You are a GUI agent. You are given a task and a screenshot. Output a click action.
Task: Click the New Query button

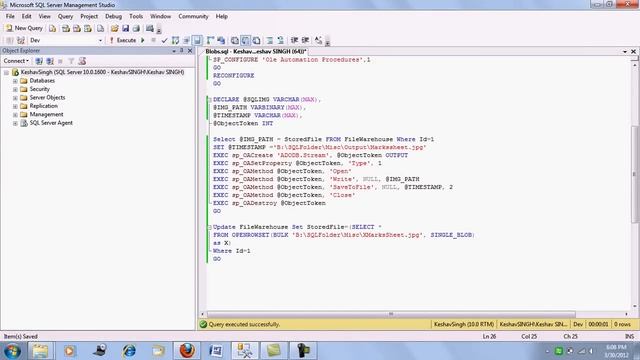pos(24,28)
